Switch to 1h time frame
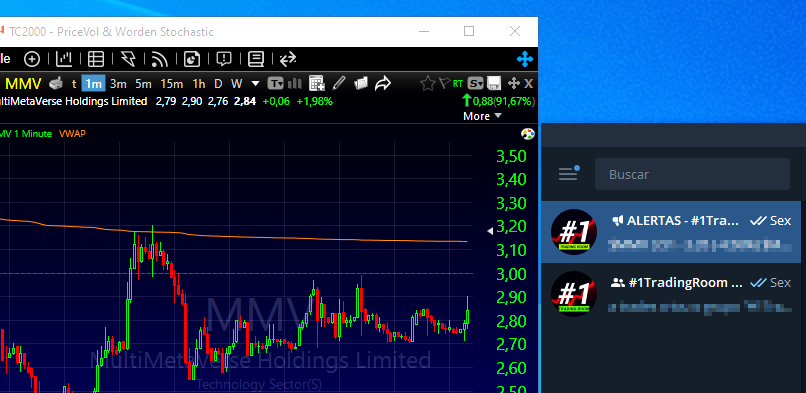This screenshot has height=393, width=806. tap(198, 84)
